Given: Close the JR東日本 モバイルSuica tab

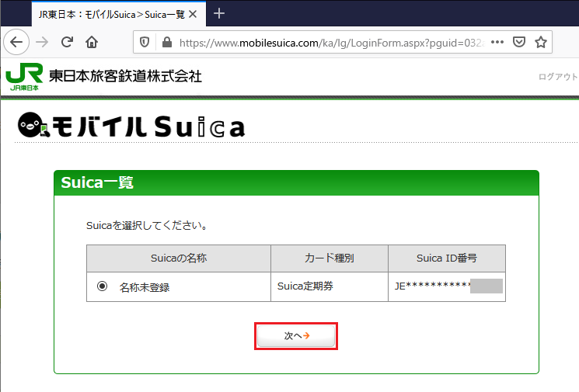Looking at the screenshot, I should [x=193, y=14].
